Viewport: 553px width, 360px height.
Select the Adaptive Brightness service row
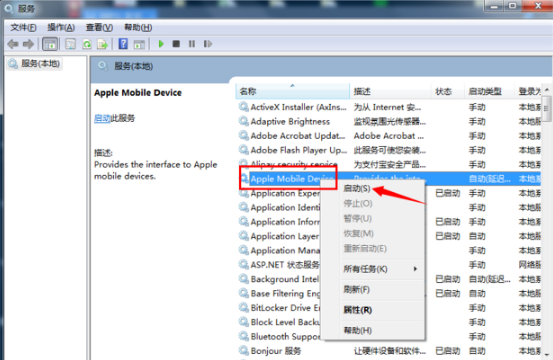point(389,122)
